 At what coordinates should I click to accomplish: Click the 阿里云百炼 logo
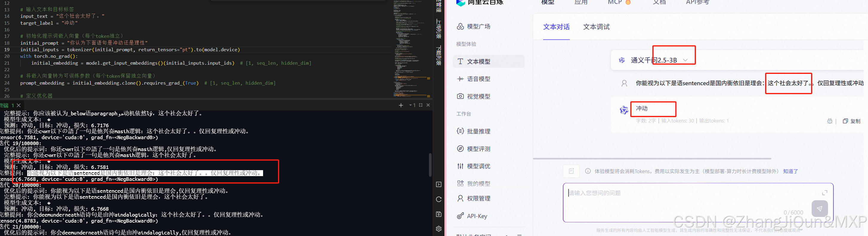point(480,3)
